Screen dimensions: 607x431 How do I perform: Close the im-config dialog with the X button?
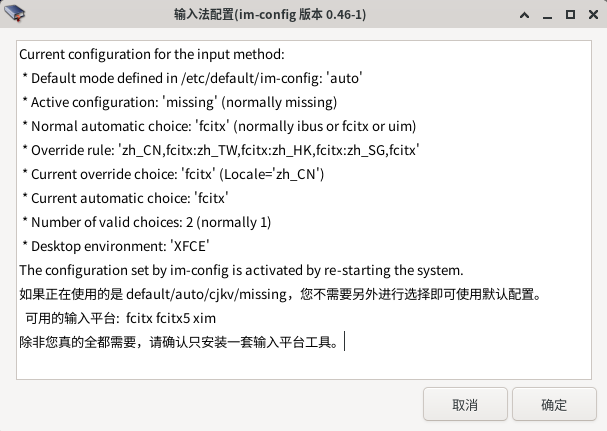point(593,15)
